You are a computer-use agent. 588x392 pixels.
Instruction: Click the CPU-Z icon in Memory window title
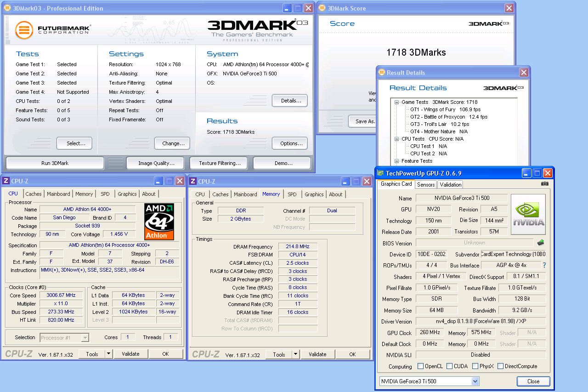(x=193, y=181)
